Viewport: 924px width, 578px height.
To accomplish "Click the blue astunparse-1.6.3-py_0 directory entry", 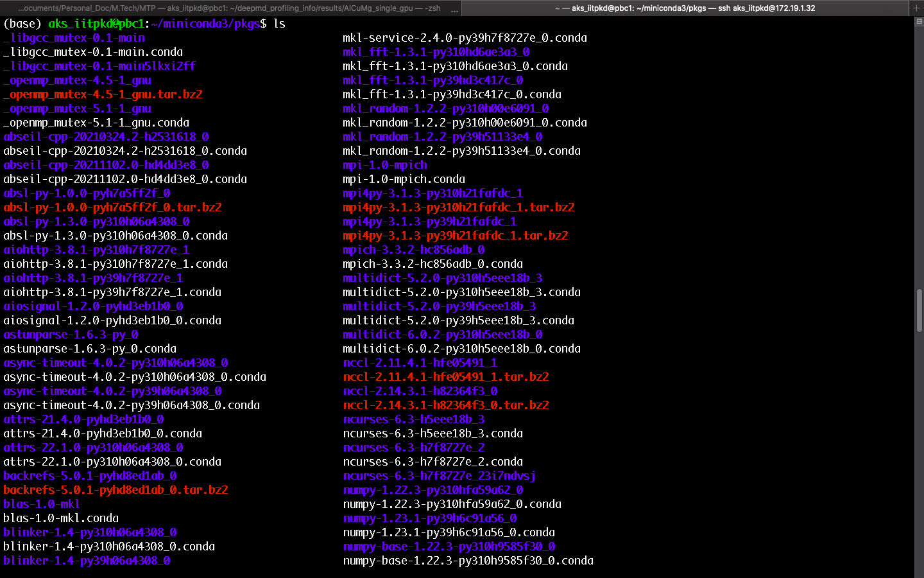I will (71, 335).
